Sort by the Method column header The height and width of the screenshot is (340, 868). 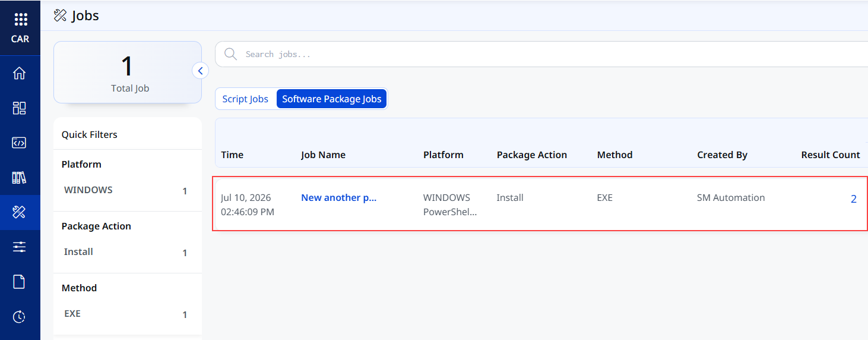[x=614, y=155]
